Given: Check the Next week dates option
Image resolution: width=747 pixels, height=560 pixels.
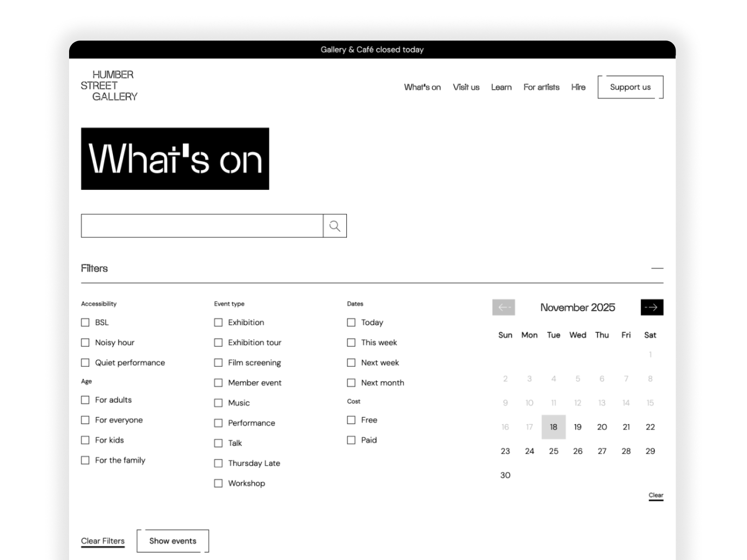Looking at the screenshot, I should pos(352,363).
